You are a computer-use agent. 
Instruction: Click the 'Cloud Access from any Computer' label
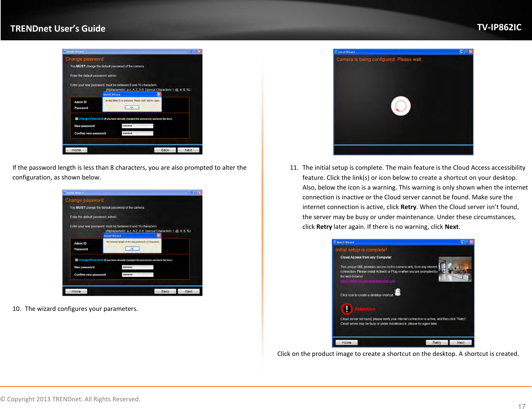[366, 257]
